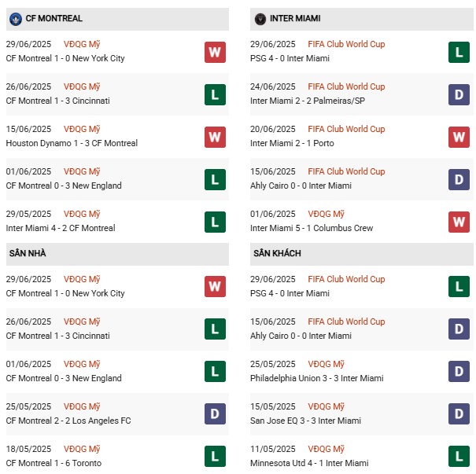Select the INTER MIAMI section header

click(295, 18)
